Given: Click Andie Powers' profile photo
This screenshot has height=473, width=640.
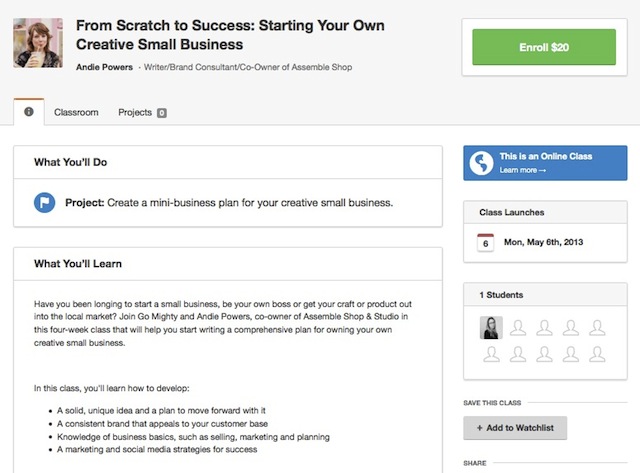Looking at the screenshot, I should click(x=38, y=42).
